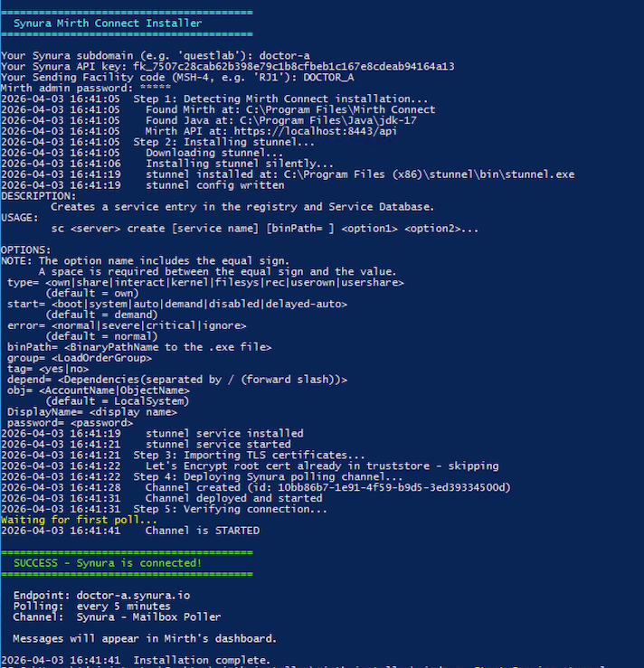This screenshot has width=644, height=668.
Task: Click the 'password= <password>' line
Action: tap(70, 423)
